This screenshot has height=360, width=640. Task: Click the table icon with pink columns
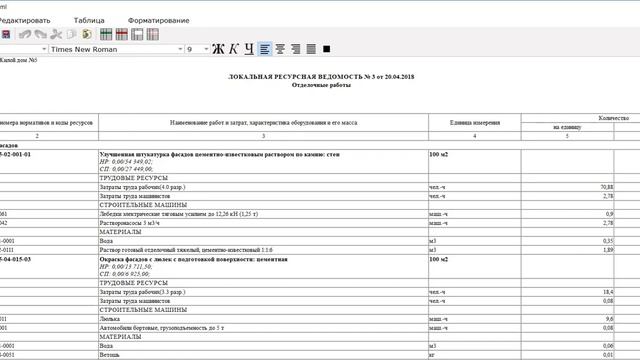pyautogui.click(x=153, y=35)
